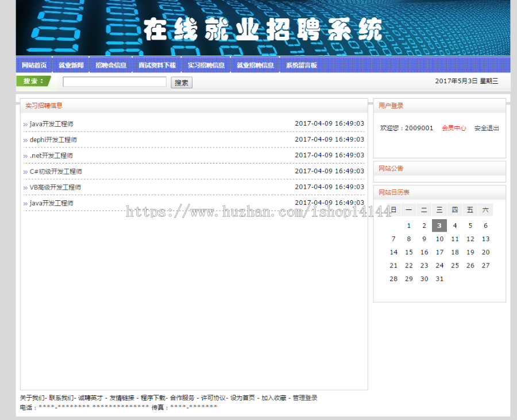Pick calendar day 15
517x420 pixels.
click(x=409, y=252)
